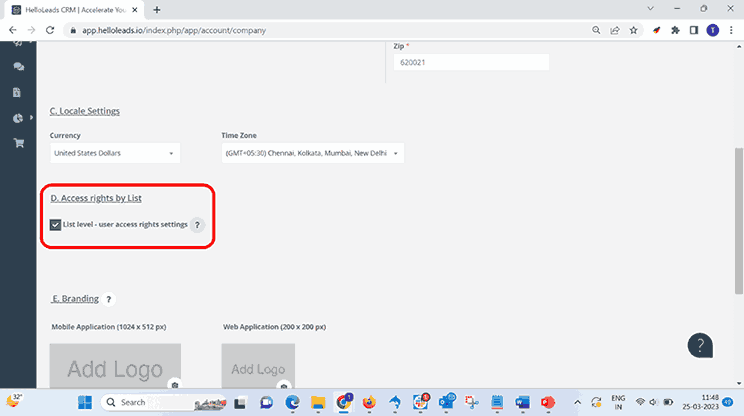Screen dimensions: 744x416
Task: Open the Time Zone dropdown
Action: [x=313, y=153]
